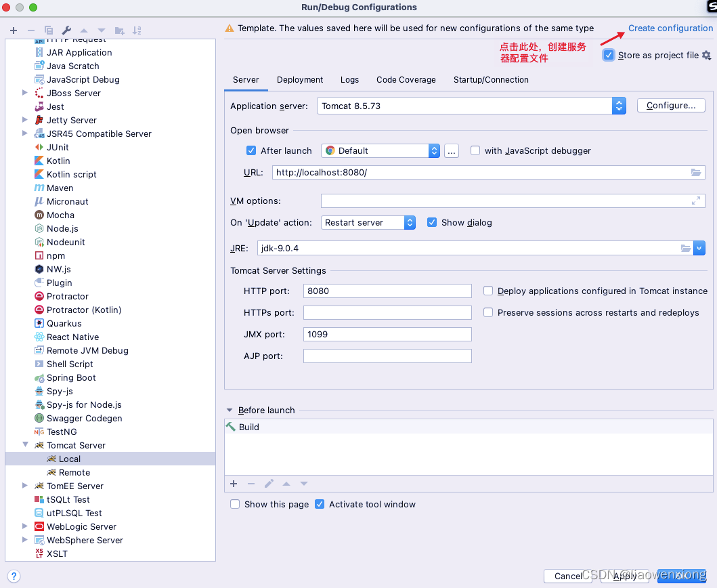Viewport: 717px width, 588px height.
Task: Add a new configuration with the plus icon
Action: (x=14, y=30)
